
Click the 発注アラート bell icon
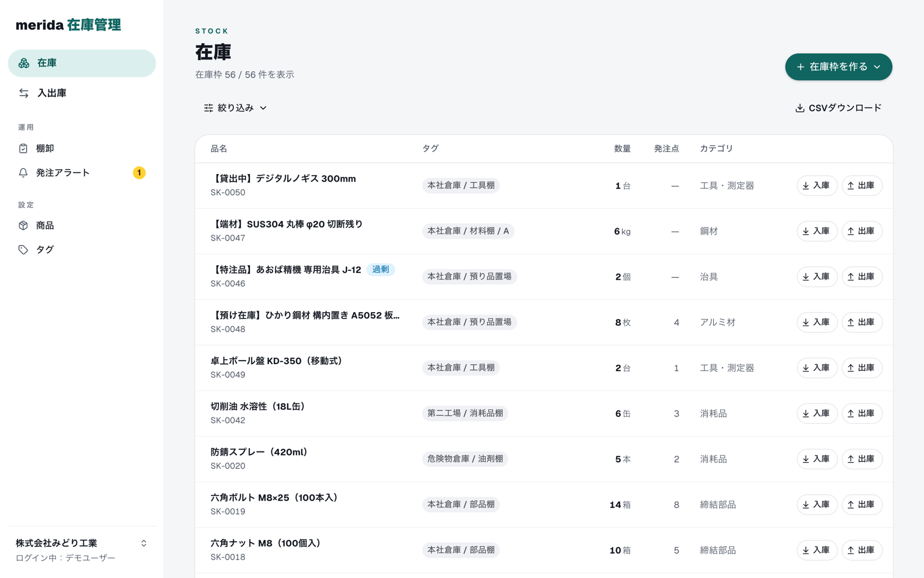23,173
